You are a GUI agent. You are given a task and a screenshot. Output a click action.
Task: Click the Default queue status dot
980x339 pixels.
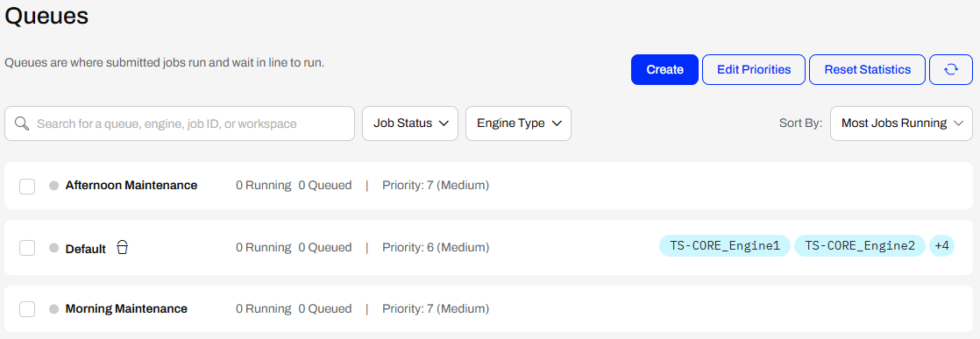(53, 248)
